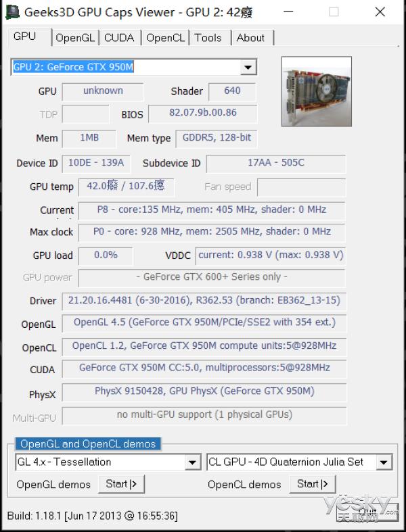Open the CUDA tab

[x=119, y=38]
